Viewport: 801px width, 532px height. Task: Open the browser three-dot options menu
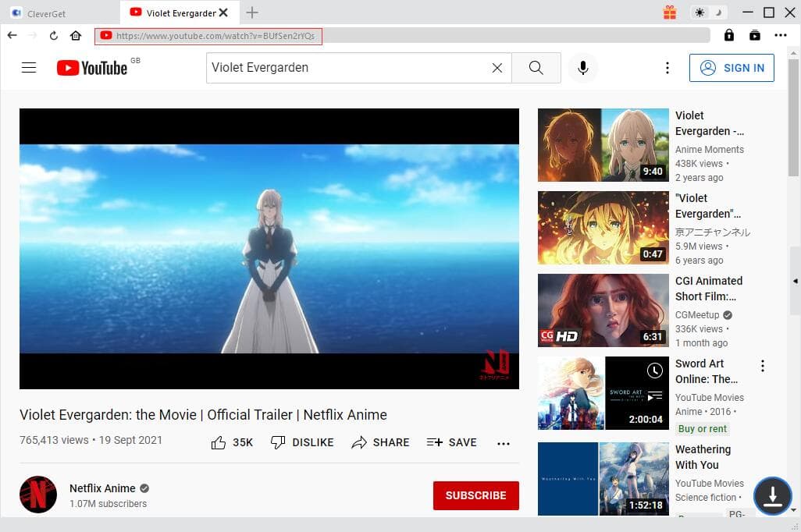(x=781, y=35)
